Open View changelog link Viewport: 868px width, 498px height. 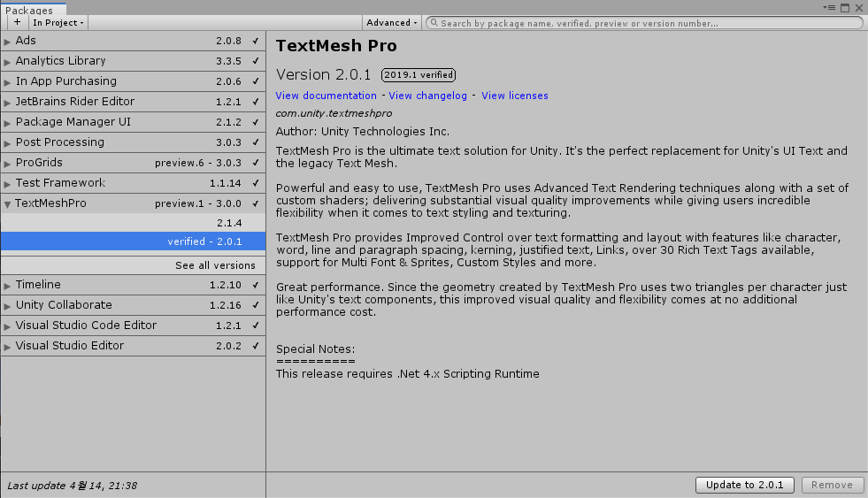[427, 96]
